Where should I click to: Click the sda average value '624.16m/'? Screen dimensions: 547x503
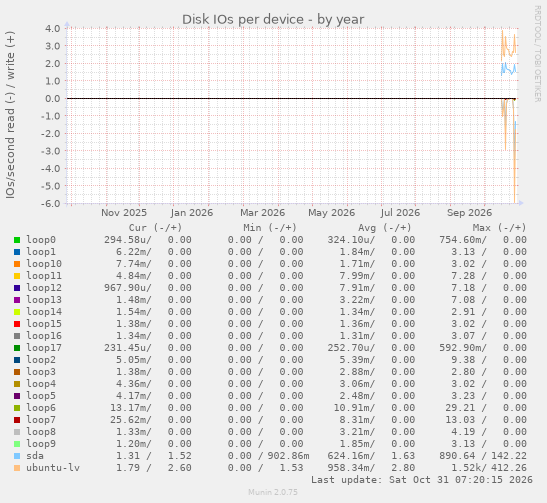351,456
